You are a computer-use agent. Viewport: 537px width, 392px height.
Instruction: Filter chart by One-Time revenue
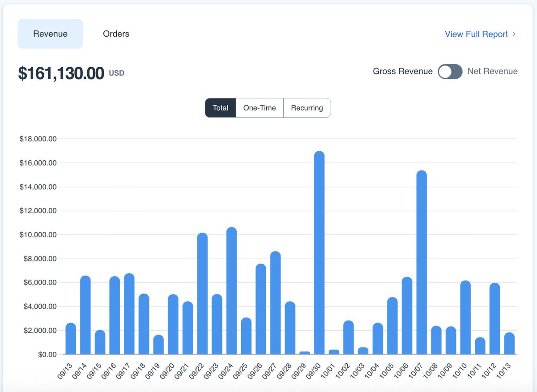click(260, 108)
